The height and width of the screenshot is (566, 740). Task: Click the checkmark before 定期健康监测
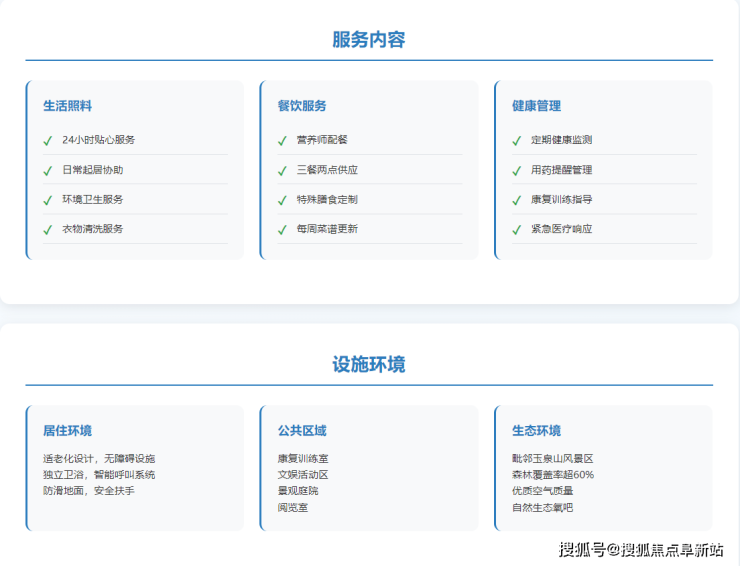517,141
